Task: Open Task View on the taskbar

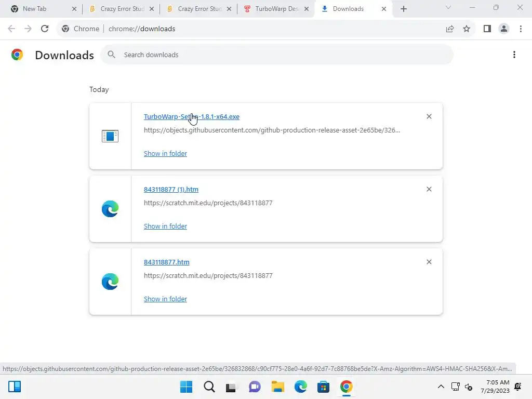Action: click(231, 387)
